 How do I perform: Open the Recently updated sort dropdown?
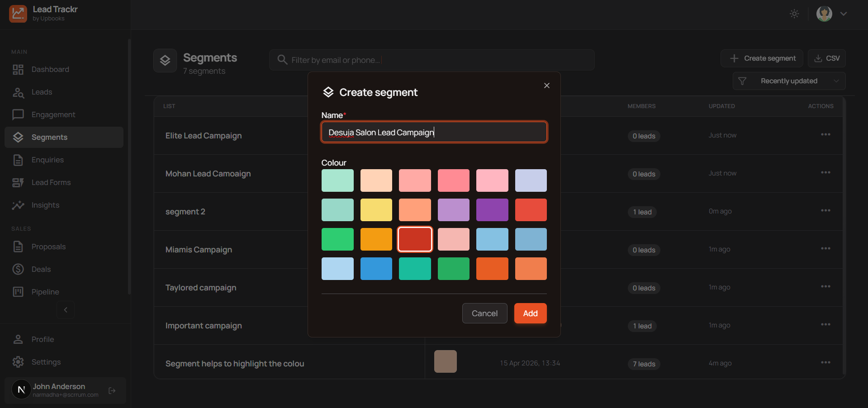788,81
